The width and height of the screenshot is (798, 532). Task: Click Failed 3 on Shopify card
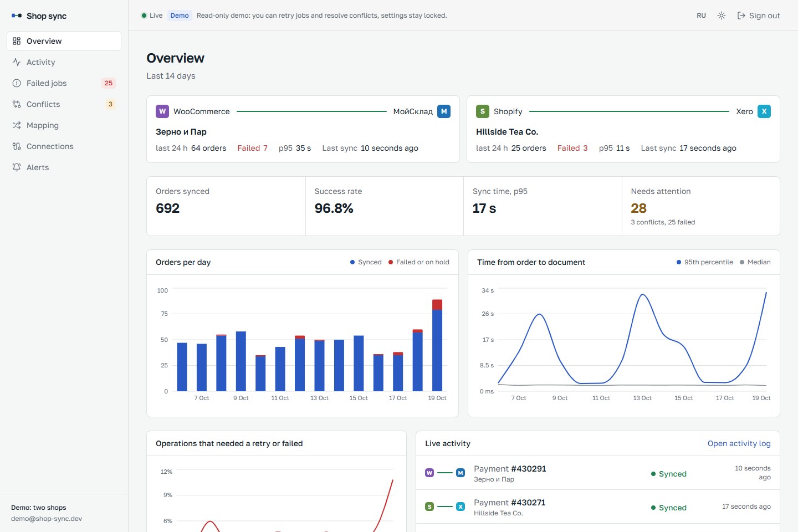[x=572, y=148]
